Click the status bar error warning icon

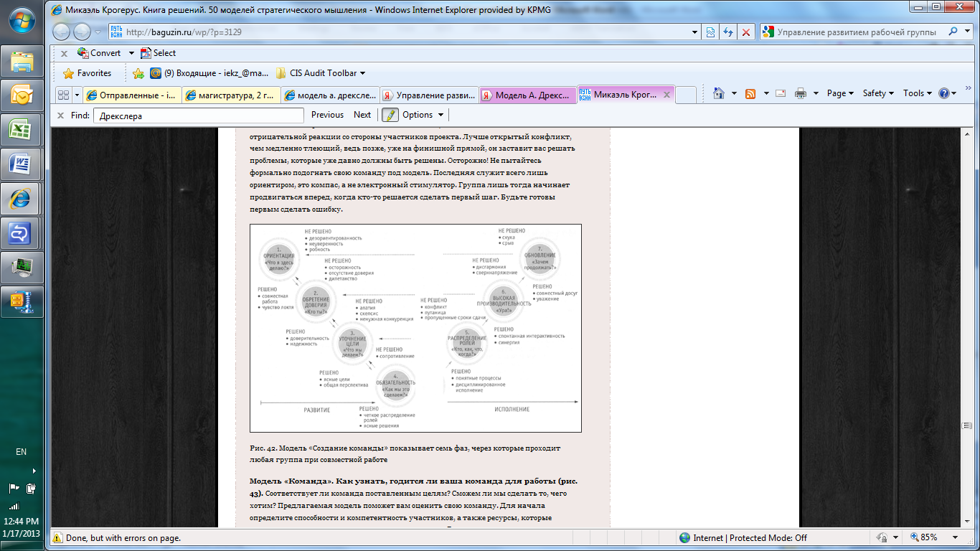[x=57, y=537]
